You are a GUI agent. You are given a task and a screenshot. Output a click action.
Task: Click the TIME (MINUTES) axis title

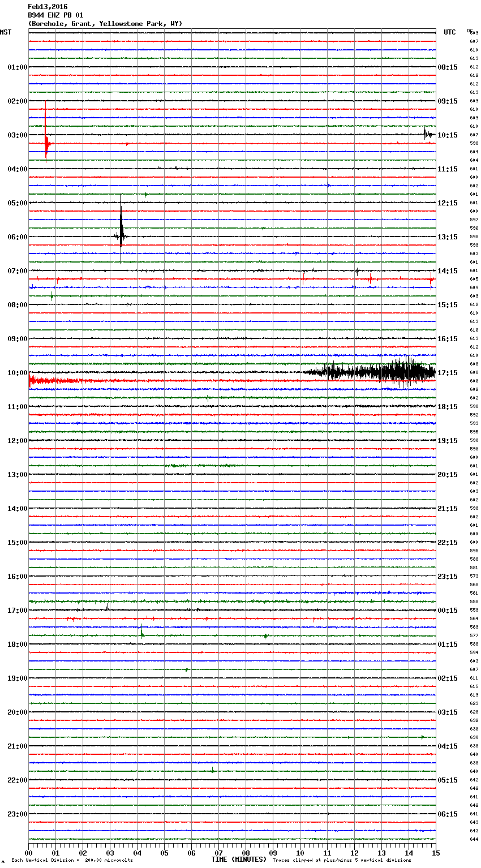pyautogui.click(x=239, y=860)
